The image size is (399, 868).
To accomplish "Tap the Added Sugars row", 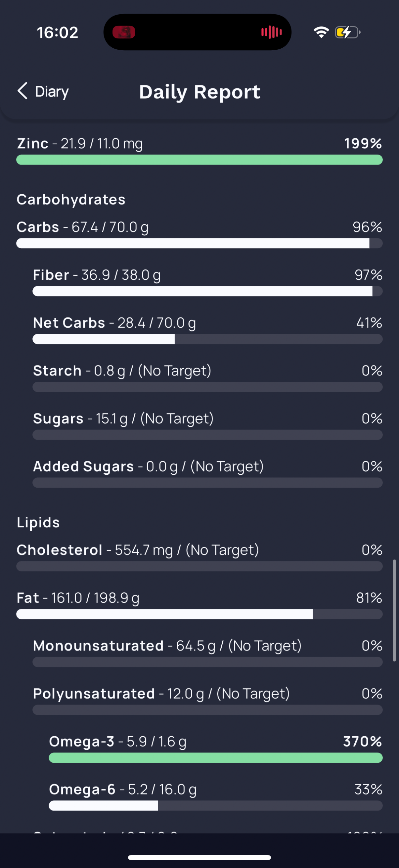I will 207,473.
